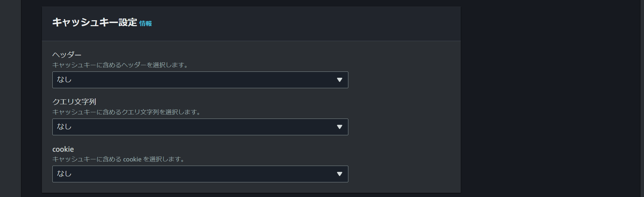The image size is (644, 197).
Task: Click the なし value in cookie dropdown
Action: pyautogui.click(x=64, y=174)
